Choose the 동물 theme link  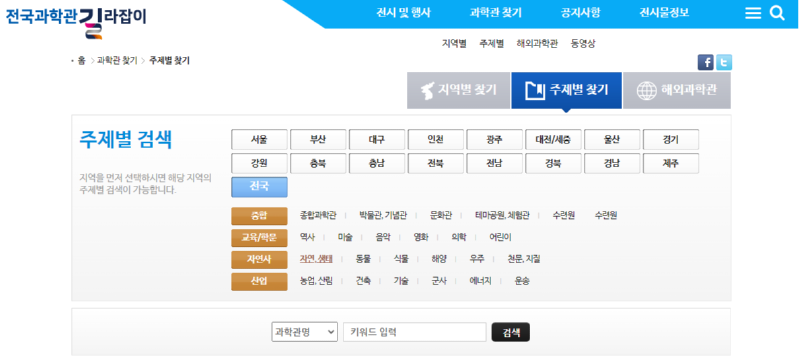click(x=363, y=259)
